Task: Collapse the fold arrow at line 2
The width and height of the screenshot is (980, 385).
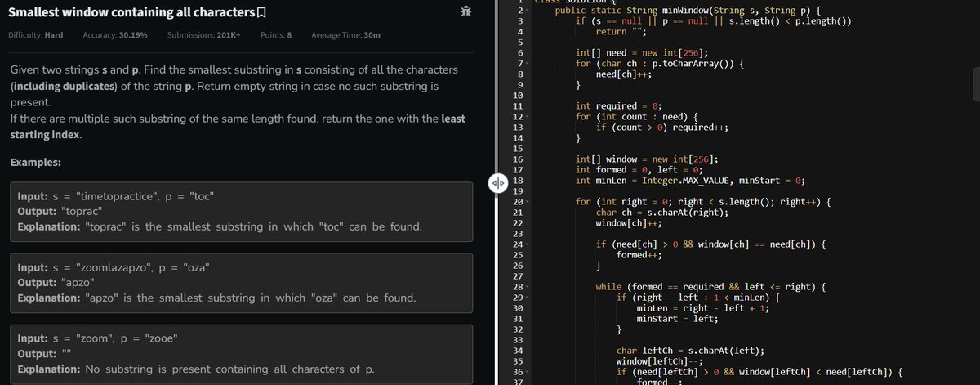Action: tap(528, 10)
